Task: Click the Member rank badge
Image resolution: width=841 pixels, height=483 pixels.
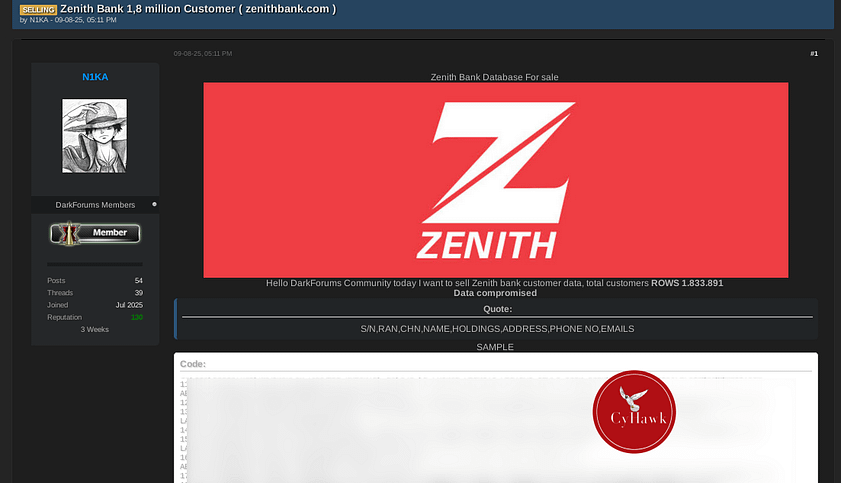Action: pyautogui.click(x=95, y=233)
